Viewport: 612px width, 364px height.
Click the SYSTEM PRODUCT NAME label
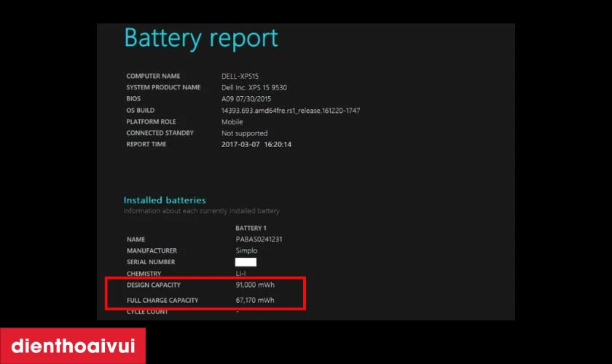tap(163, 87)
